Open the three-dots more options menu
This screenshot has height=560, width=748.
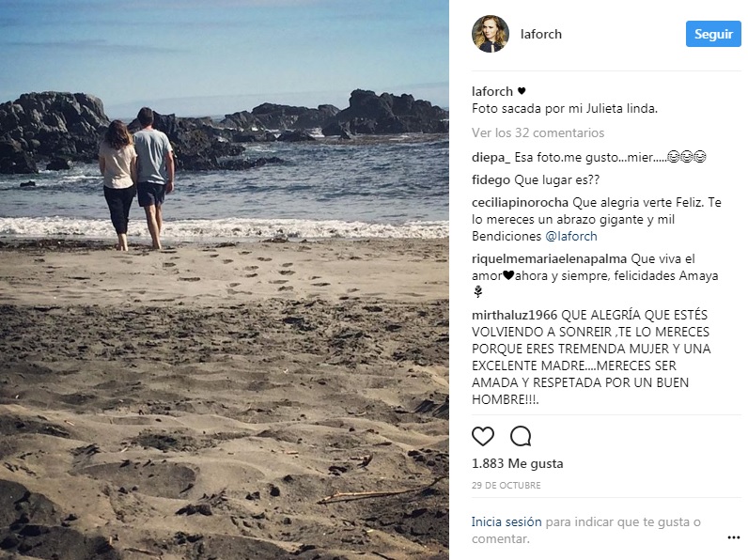point(733,537)
